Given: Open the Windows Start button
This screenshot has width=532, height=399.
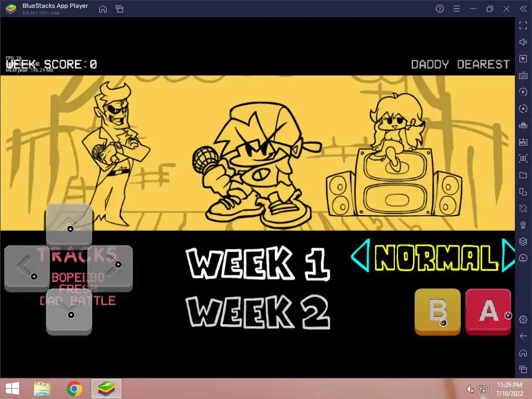Looking at the screenshot, I should pos(12,389).
